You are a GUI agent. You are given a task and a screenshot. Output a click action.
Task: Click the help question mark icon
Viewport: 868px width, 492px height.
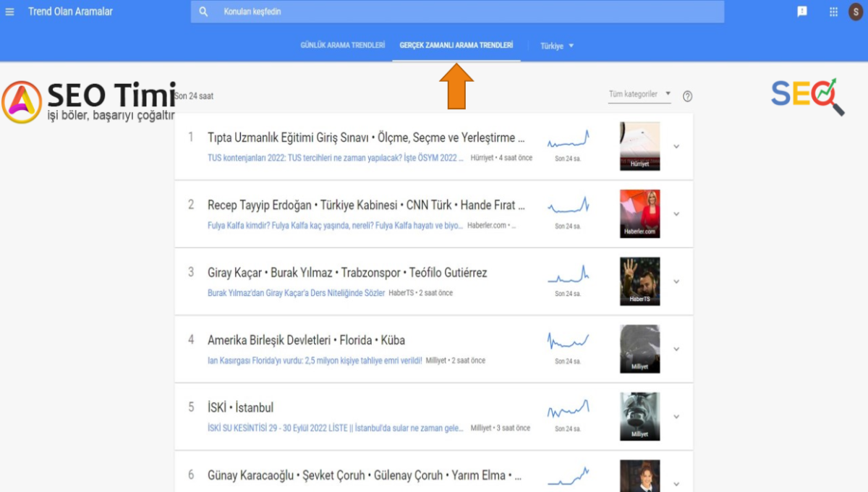[687, 96]
